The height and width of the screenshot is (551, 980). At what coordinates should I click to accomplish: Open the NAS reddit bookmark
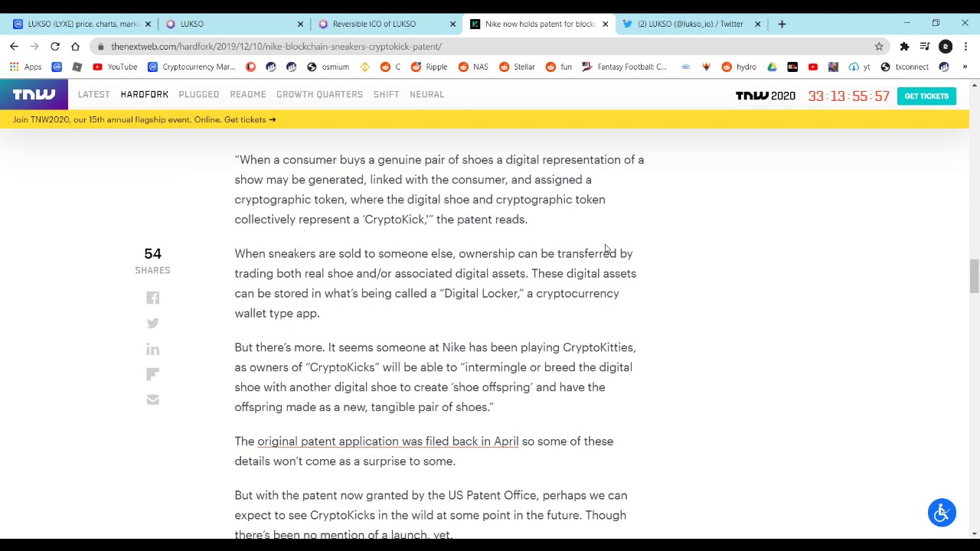pos(473,67)
